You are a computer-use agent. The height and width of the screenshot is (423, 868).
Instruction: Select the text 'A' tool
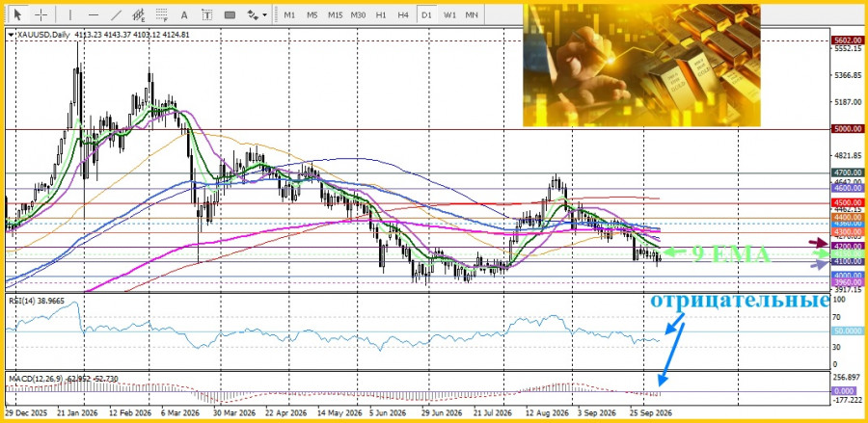(x=184, y=14)
